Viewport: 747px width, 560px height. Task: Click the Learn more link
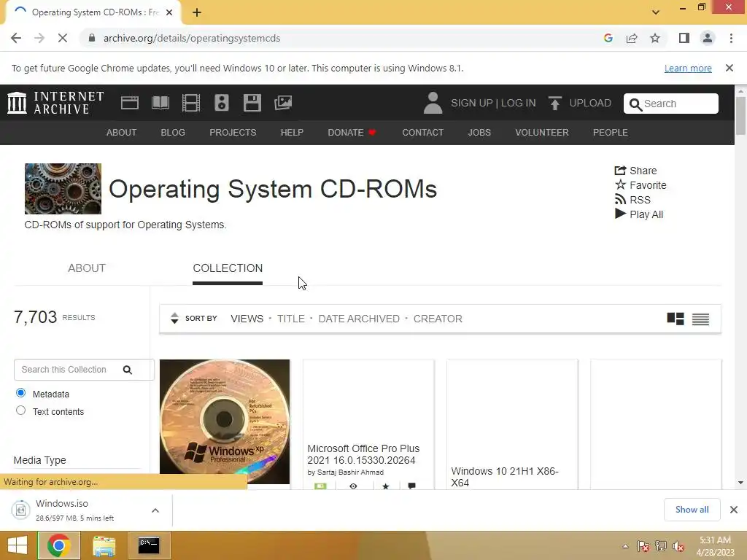(688, 68)
